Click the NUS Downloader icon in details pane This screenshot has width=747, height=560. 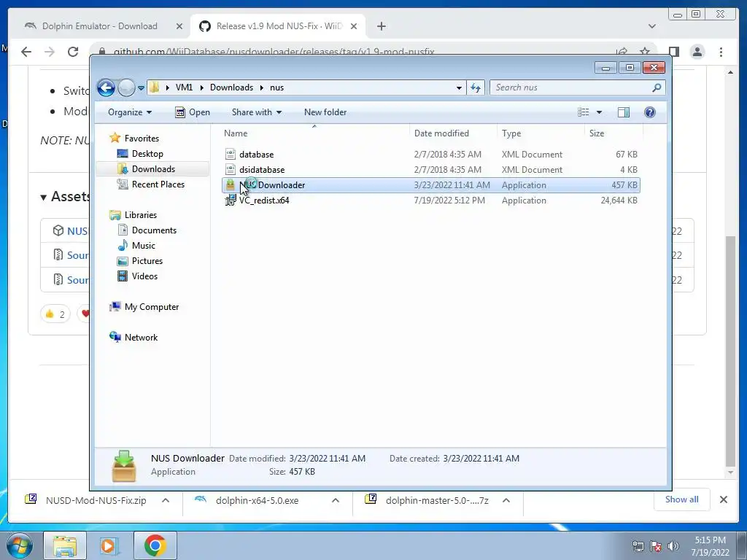(x=124, y=466)
